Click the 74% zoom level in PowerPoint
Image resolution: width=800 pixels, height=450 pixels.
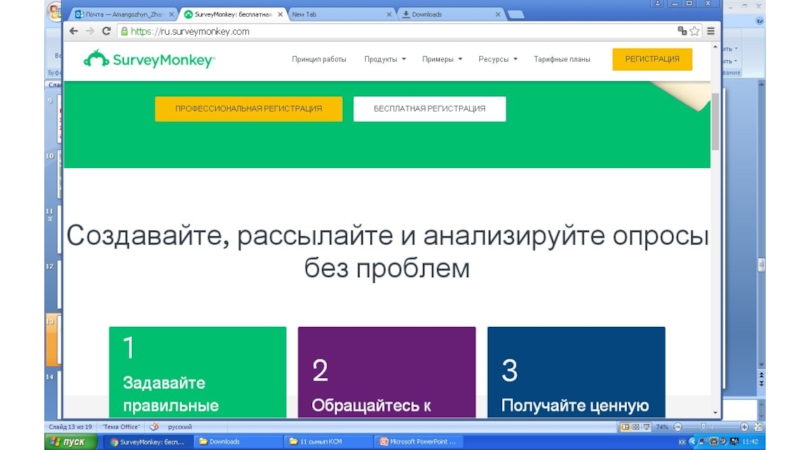662,427
